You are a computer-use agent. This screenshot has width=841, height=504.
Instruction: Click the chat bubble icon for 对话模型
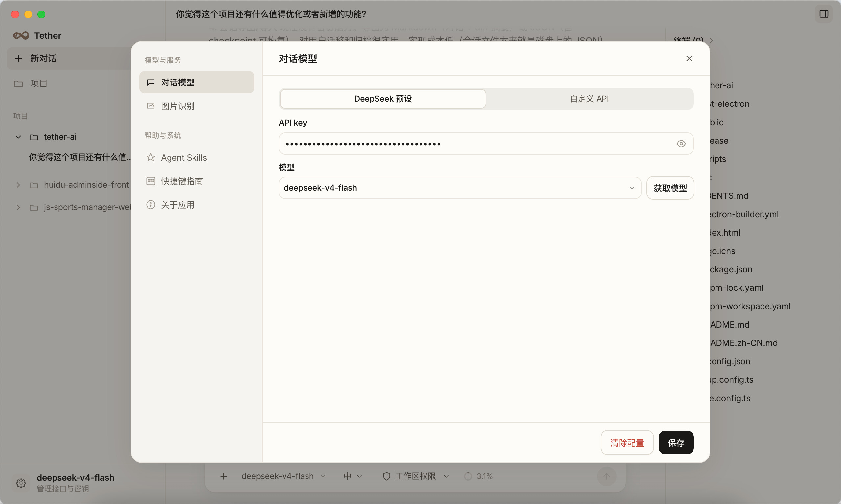[151, 82]
